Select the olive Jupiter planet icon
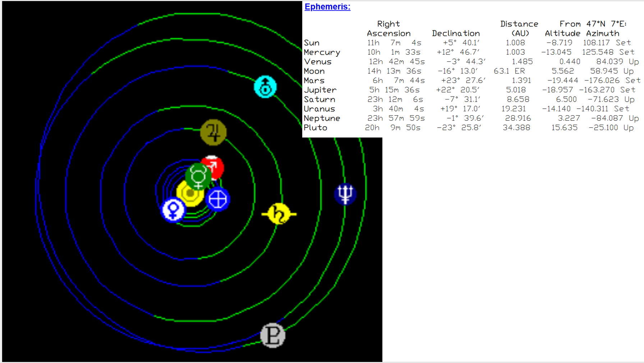 coord(213,132)
